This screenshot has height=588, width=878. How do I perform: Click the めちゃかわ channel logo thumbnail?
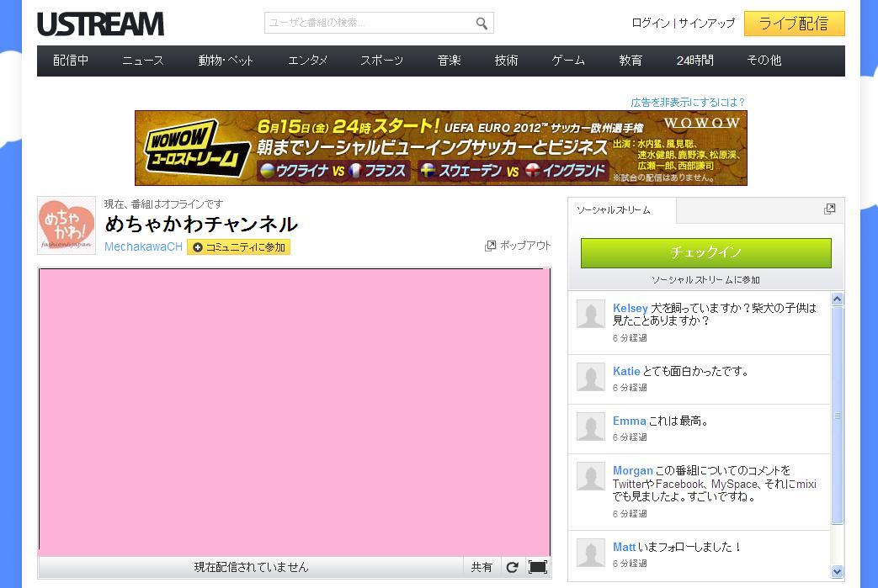(66, 225)
